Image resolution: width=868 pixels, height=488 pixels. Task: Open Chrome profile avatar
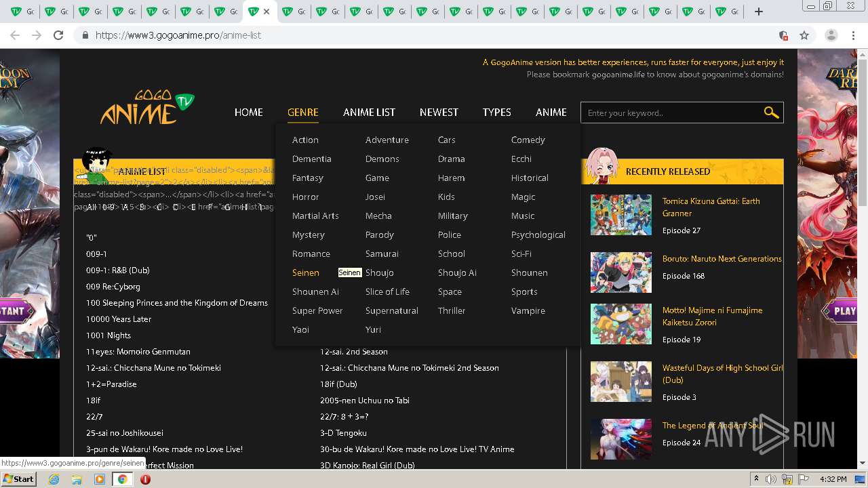click(x=831, y=35)
